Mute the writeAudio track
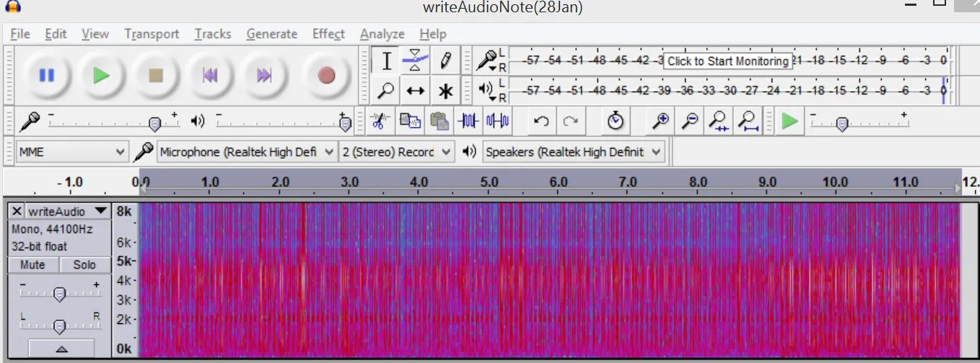Screen dimensions: 980x363 click(32, 265)
